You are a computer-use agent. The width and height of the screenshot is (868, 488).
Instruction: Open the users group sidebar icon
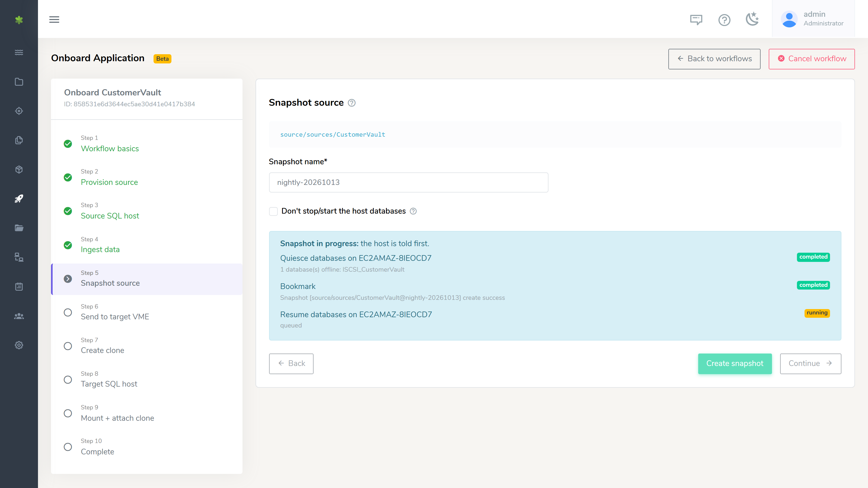pos(19,316)
